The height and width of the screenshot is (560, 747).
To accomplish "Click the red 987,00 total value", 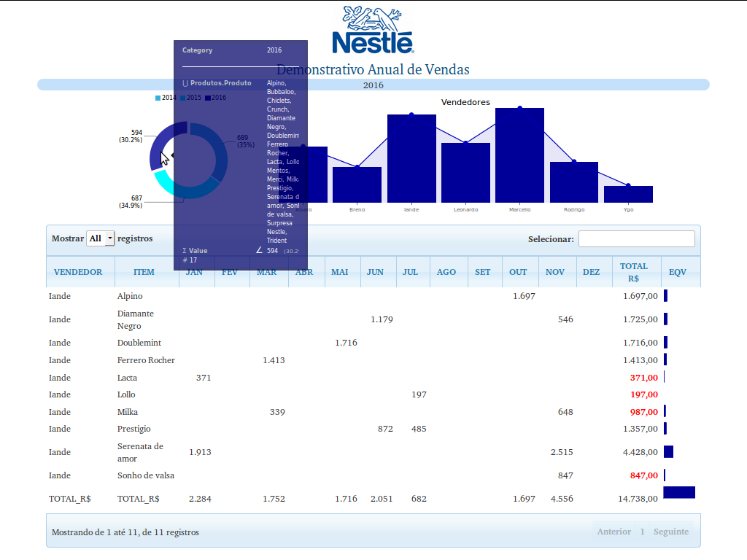I will click(643, 413).
